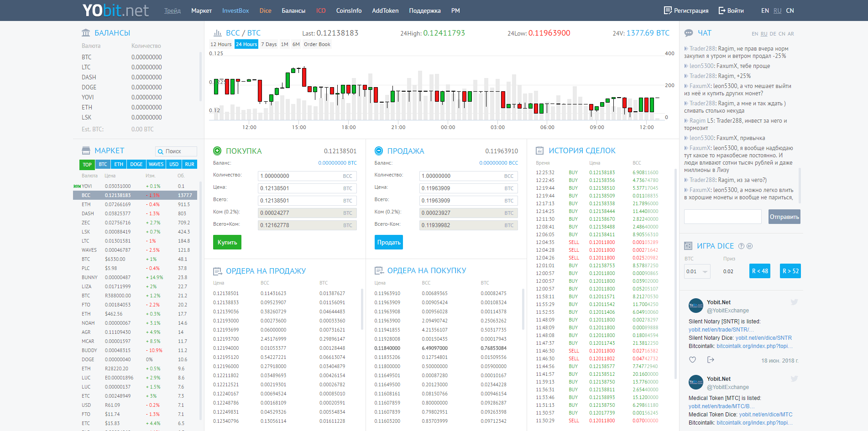The width and height of the screenshot is (868, 431).
Task: Switch the chart to 7 Days view
Action: [268, 44]
